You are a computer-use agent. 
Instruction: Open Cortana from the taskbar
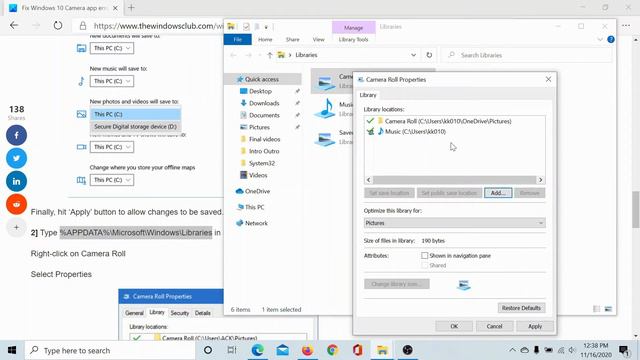tap(208, 350)
